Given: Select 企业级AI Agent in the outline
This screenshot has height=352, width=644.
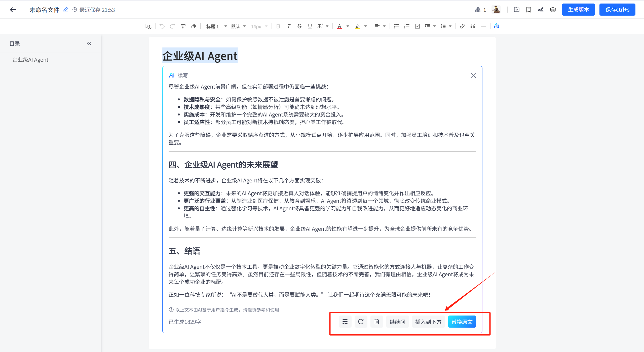Looking at the screenshot, I should coord(30,60).
